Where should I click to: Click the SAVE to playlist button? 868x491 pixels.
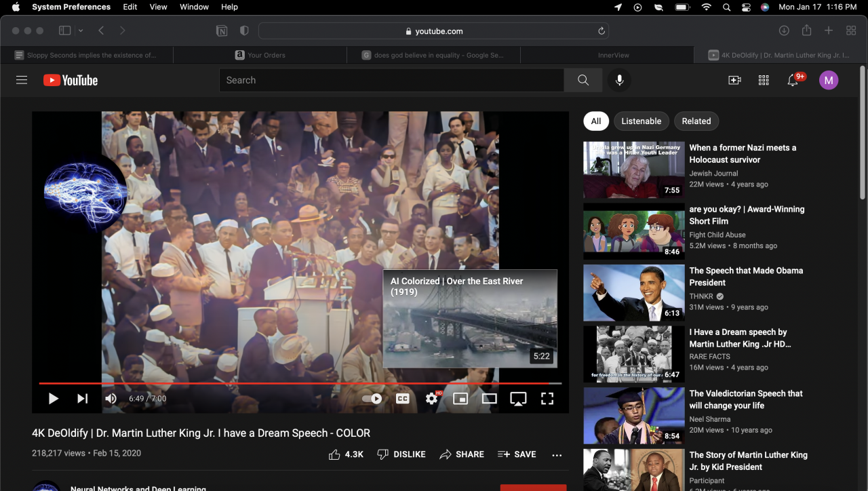click(x=517, y=454)
